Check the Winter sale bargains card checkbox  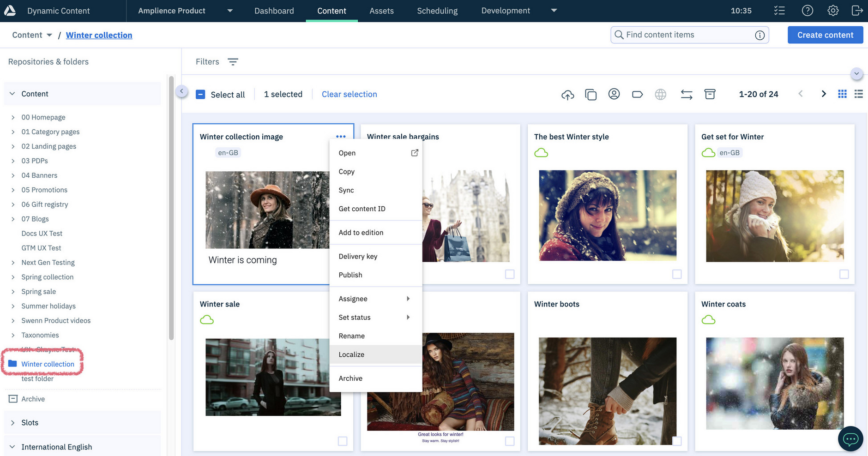tap(510, 274)
